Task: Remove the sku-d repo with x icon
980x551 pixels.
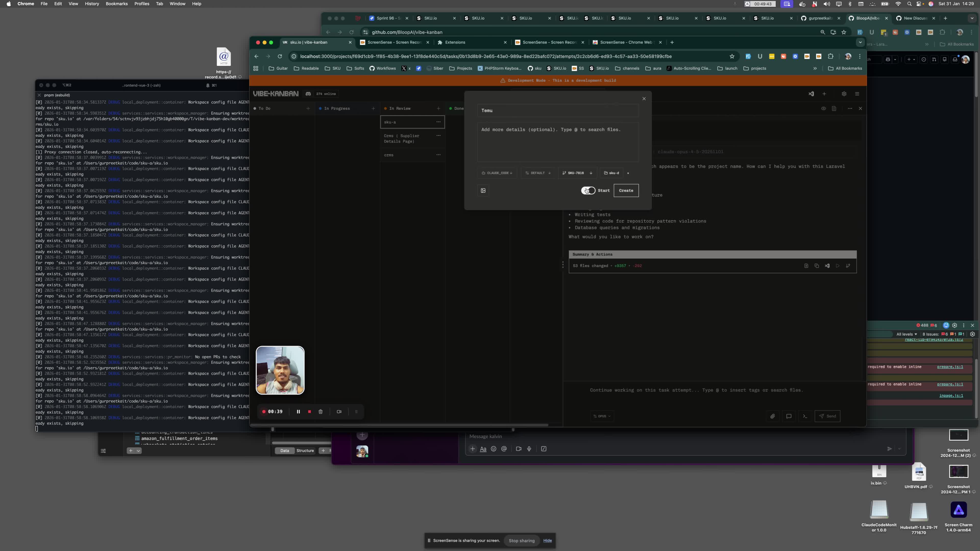Action: click(628, 173)
